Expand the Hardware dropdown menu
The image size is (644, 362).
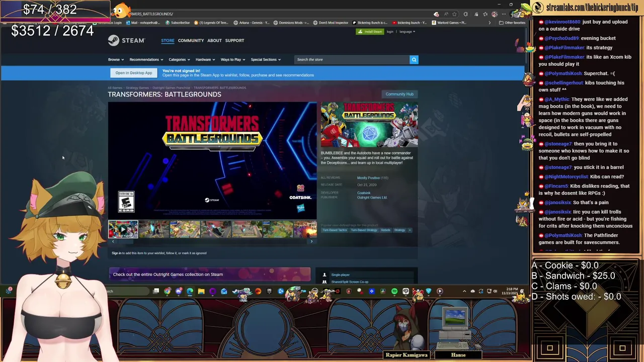[x=205, y=60]
